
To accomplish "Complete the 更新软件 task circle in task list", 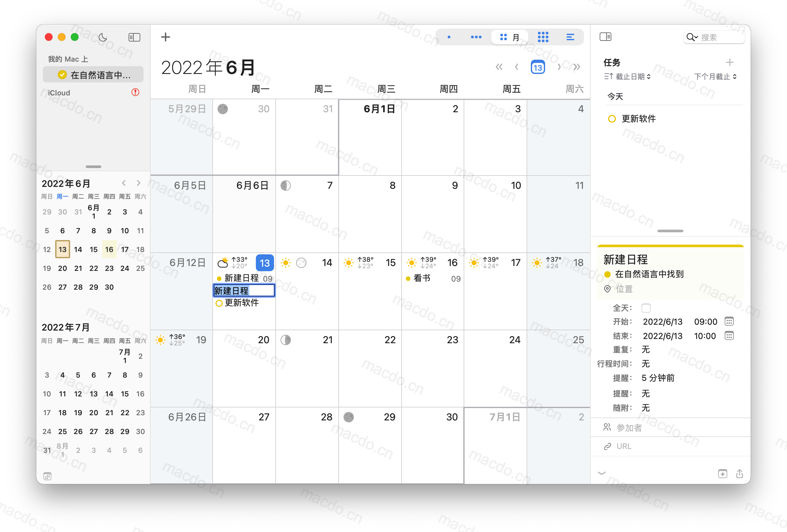I will (612, 119).
